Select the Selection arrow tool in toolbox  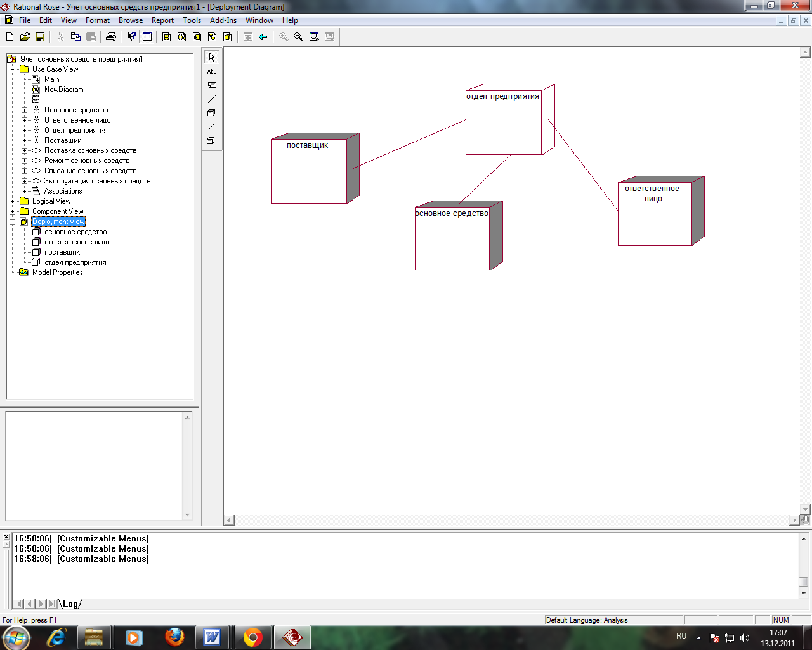[212, 57]
